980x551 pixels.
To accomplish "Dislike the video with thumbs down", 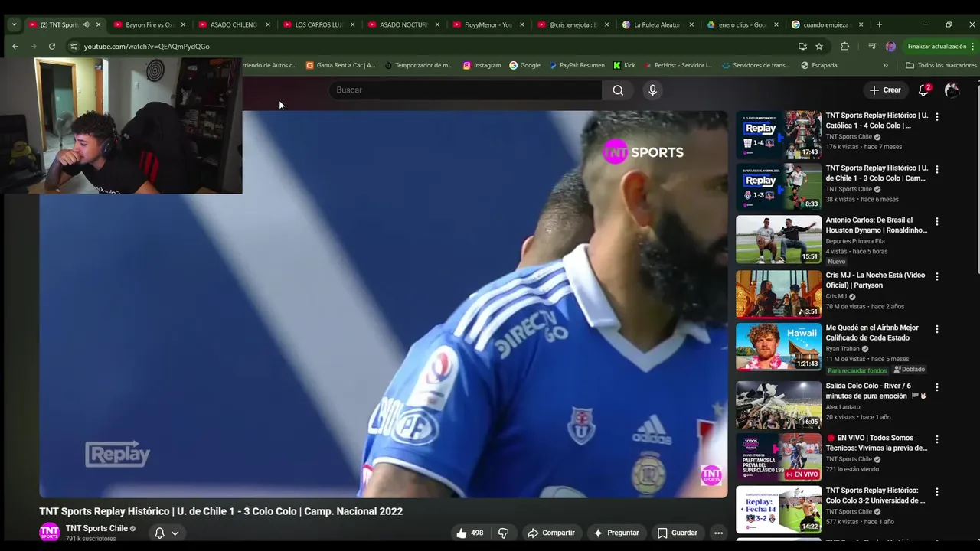I will (x=504, y=533).
